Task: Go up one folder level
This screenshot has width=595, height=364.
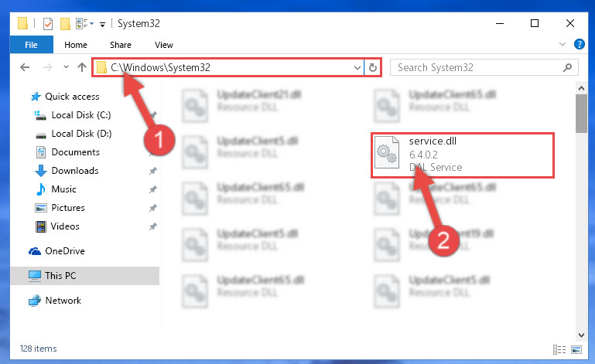Action: click(x=81, y=67)
